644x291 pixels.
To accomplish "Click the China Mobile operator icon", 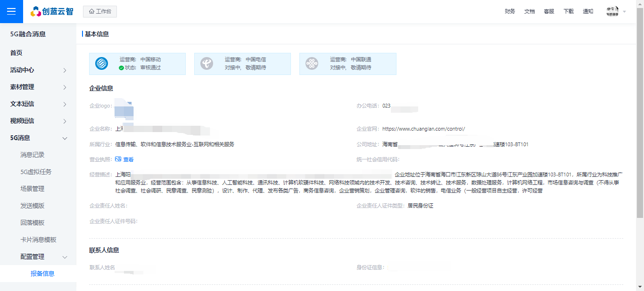I will click(101, 63).
